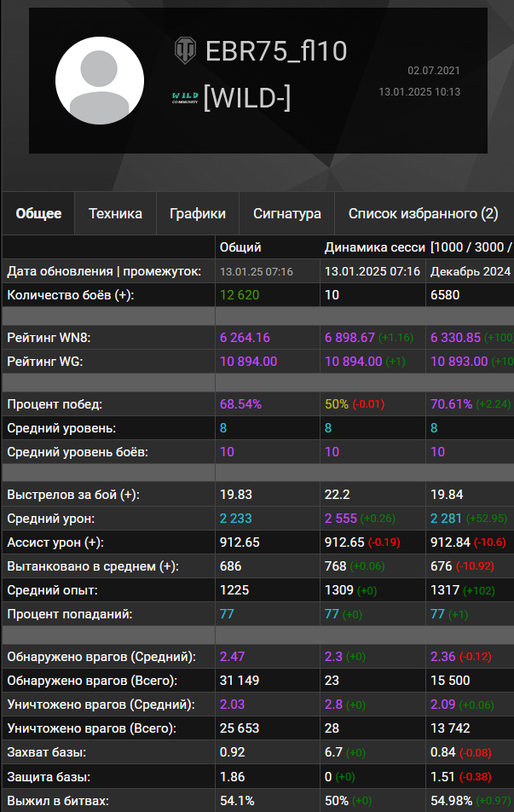Click the default player avatar picture
514x812 pixels.
[99, 81]
